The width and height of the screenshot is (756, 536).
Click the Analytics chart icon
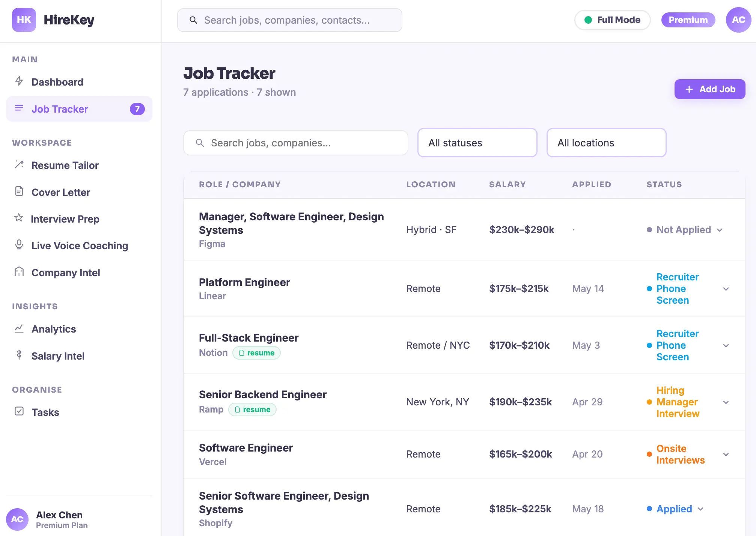point(19,328)
